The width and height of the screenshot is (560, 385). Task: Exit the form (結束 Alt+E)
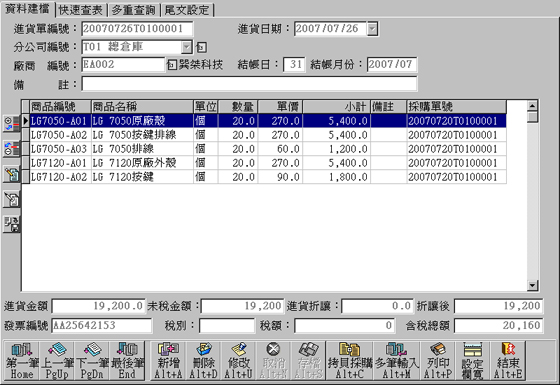coord(508,360)
